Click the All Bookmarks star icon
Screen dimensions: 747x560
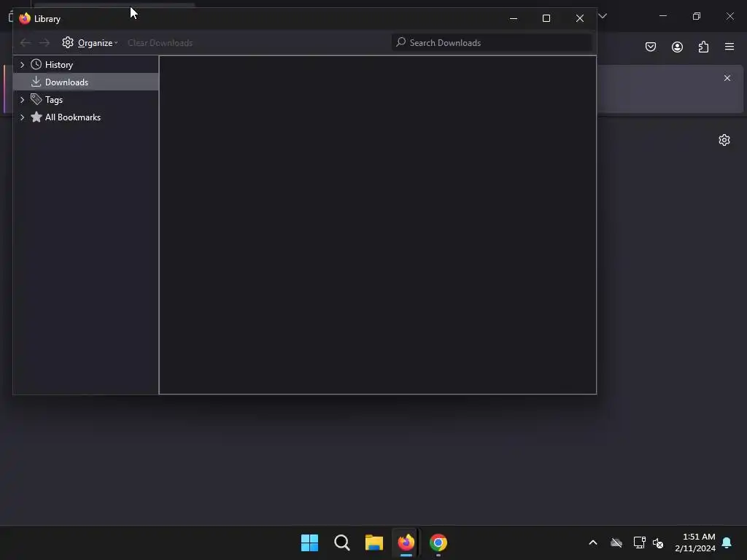click(36, 117)
